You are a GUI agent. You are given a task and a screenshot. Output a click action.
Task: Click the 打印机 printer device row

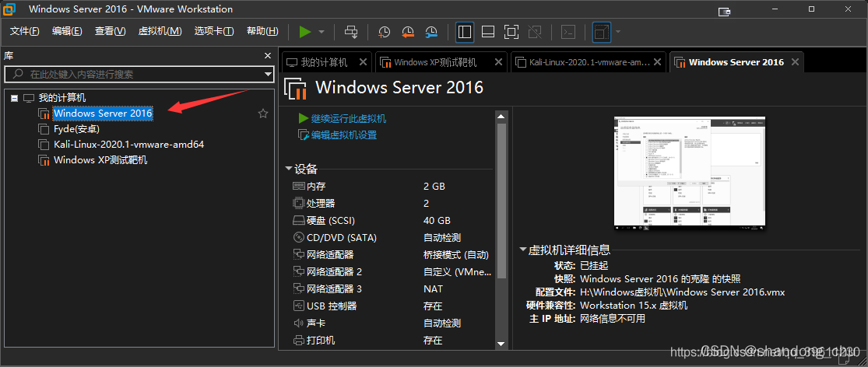pyautogui.click(x=392, y=340)
